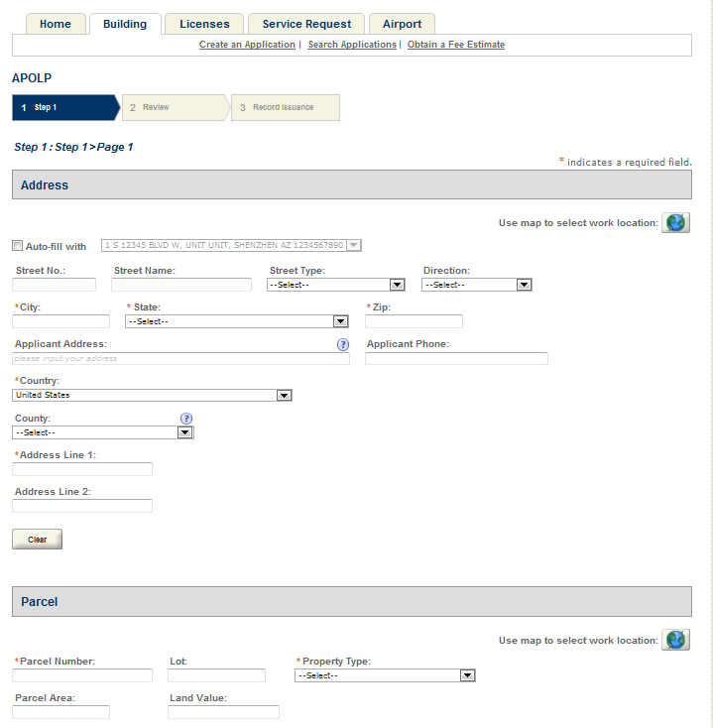Click help icon next to County
Viewport: 713px width, 728px height.
(185, 419)
